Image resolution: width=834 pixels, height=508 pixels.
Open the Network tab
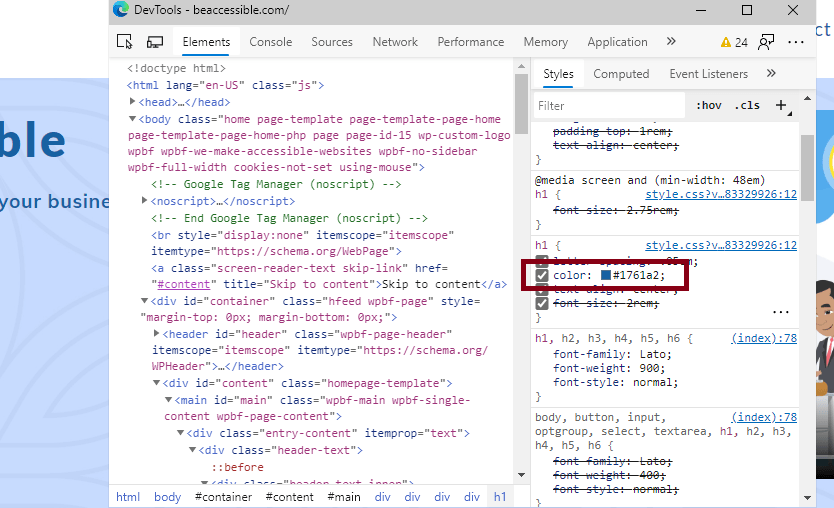pos(395,42)
